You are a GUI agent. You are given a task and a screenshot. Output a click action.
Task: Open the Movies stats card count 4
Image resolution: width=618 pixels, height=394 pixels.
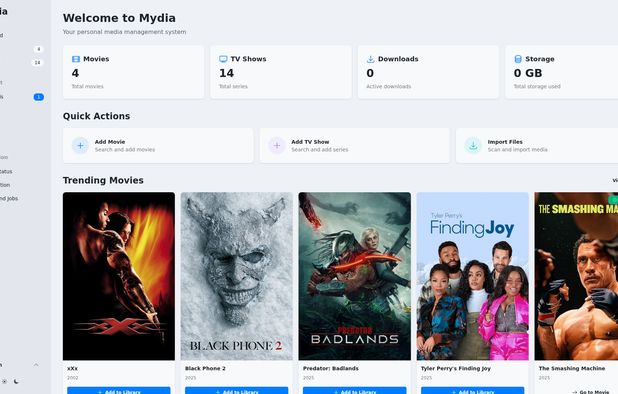[133, 72]
